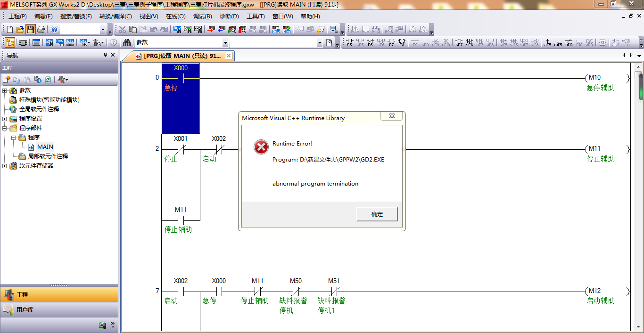Collapse the 程序部件 tree node
Screen dimensions: 644x333
tap(5, 128)
